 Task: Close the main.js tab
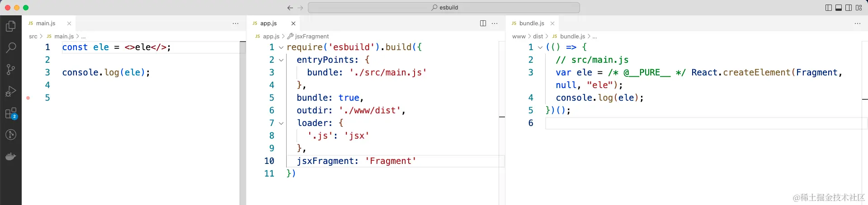click(x=69, y=23)
